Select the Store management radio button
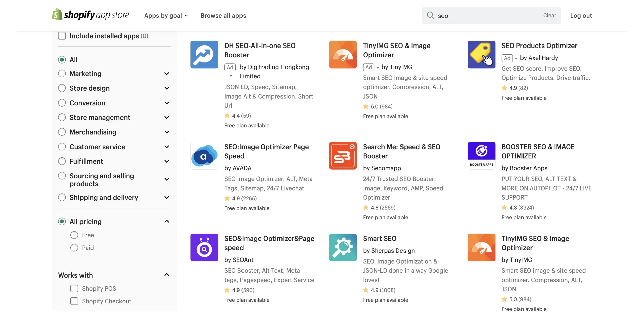 62,117
